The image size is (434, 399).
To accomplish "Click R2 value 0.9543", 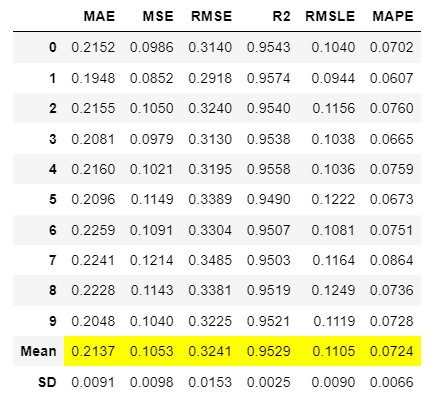I will [269, 47].
